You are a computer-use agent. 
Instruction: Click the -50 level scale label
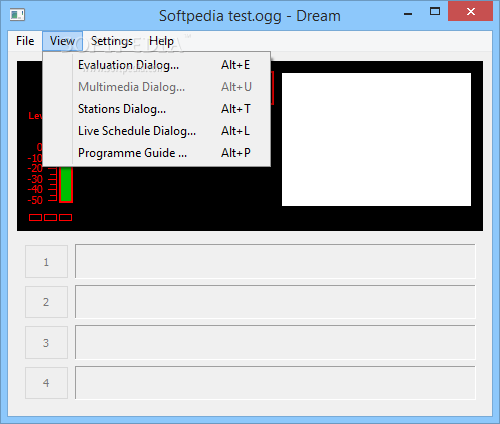pyautogui.click(x=35, y=200)
